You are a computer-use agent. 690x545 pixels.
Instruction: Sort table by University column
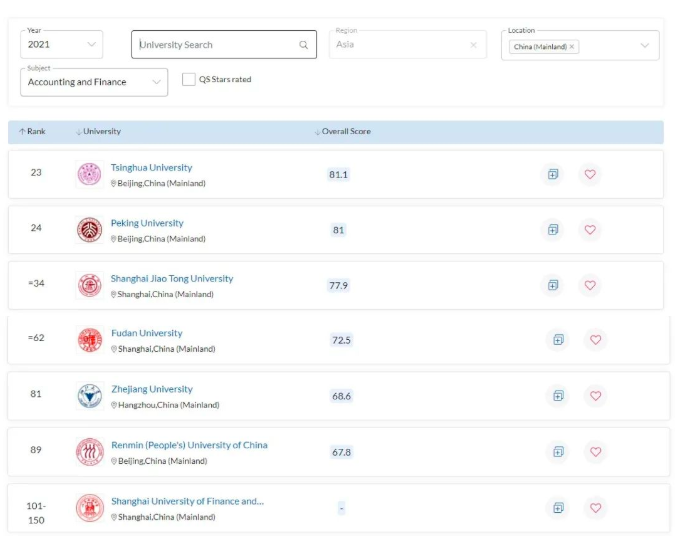click(98, 132)
